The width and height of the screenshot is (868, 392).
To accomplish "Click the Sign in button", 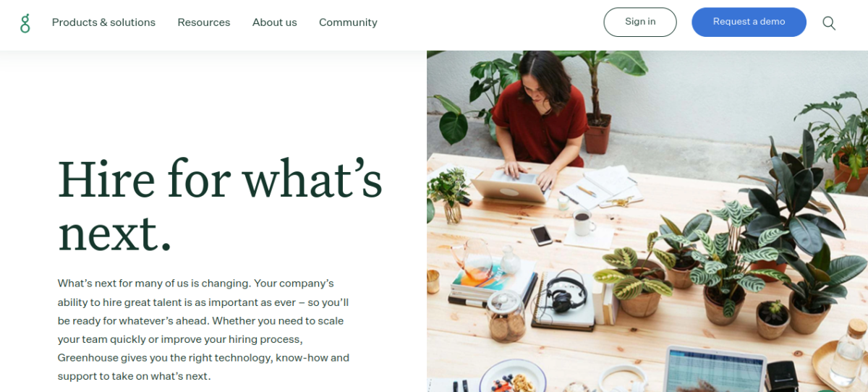I will point(640,22).
